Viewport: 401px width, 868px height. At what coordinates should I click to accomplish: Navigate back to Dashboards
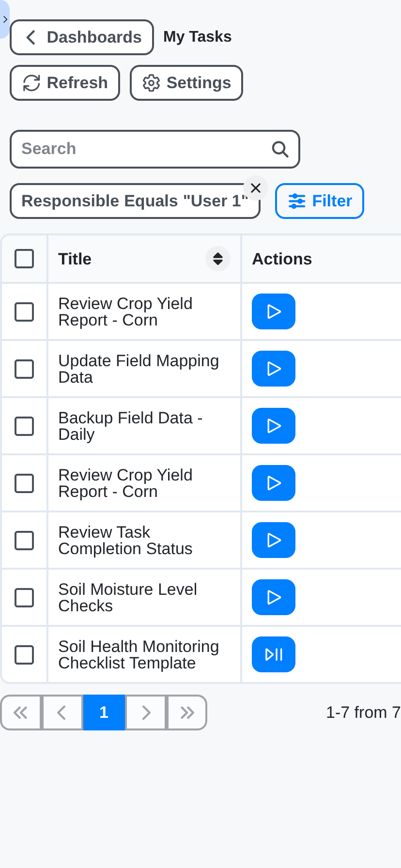(x=81, y=37)
